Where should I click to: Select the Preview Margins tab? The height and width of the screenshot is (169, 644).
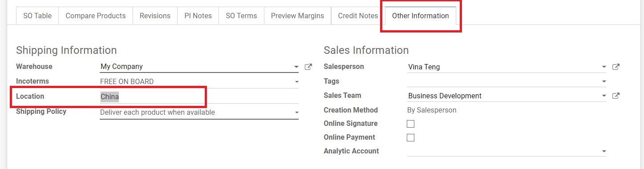(297, 16)
